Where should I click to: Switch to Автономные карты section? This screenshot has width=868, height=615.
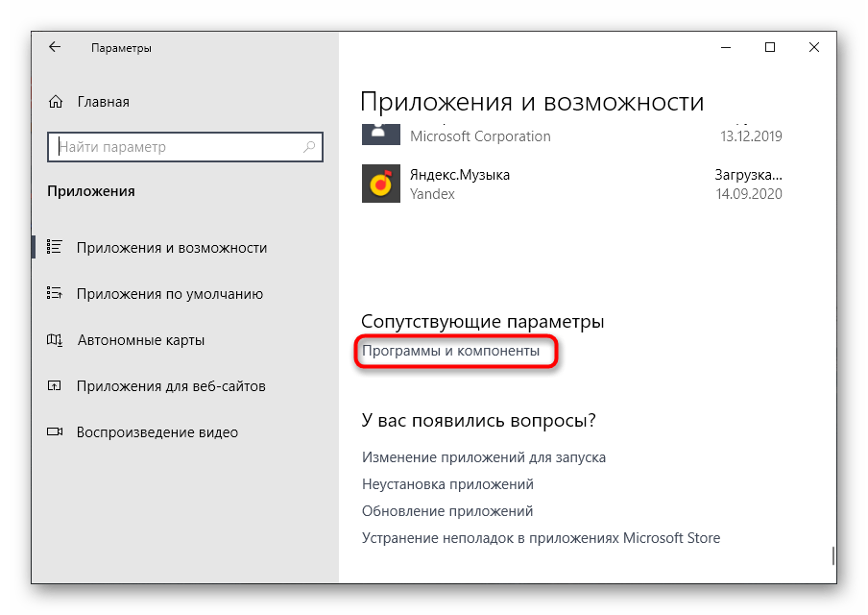point(140,340)
